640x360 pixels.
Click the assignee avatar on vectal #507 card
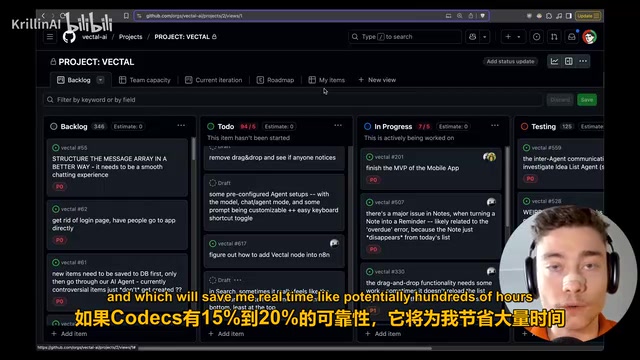(491, 202)
